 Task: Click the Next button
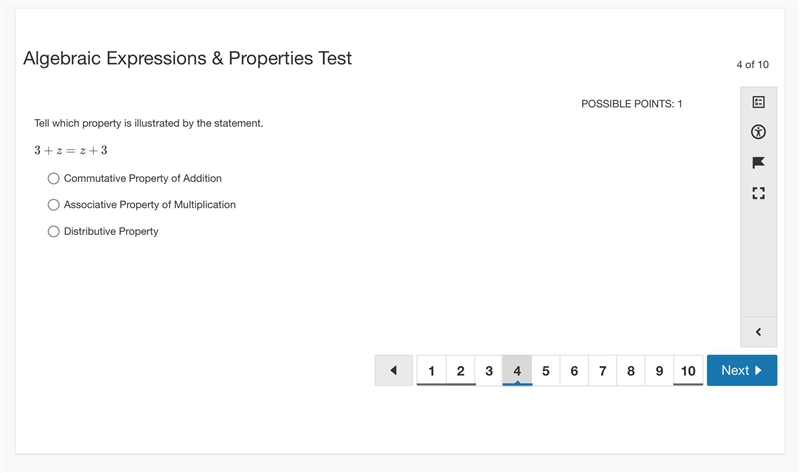click(x=742, y=370)
